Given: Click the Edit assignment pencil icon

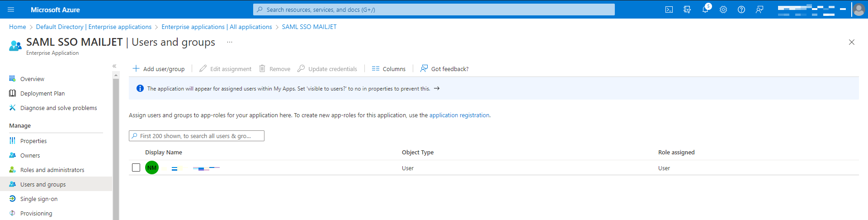Looking at the screenshot, I should tap(203, 68).
